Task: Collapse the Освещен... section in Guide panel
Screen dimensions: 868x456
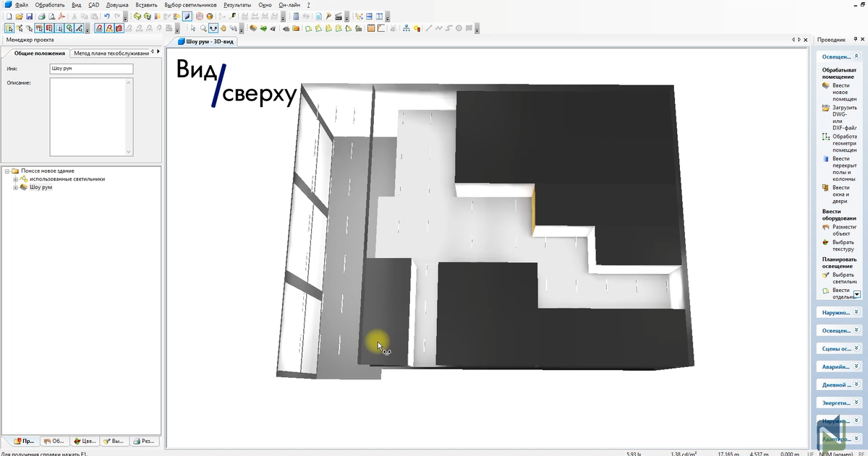Action: (x=856, y=56)
